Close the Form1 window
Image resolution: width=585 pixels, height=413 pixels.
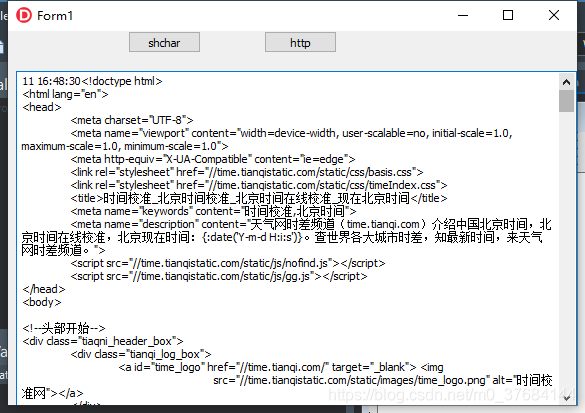(x=554, y=15)
